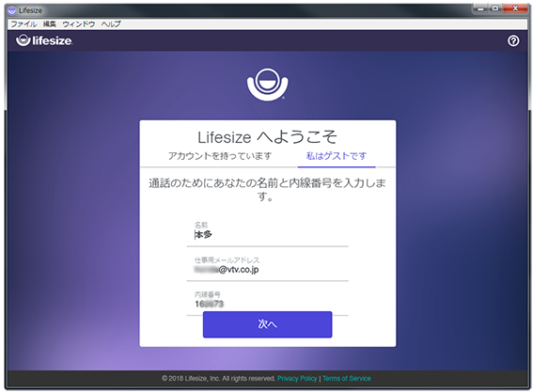Open the ファイル menu
The width and height of the screenshot is (533, 392).
24,24
